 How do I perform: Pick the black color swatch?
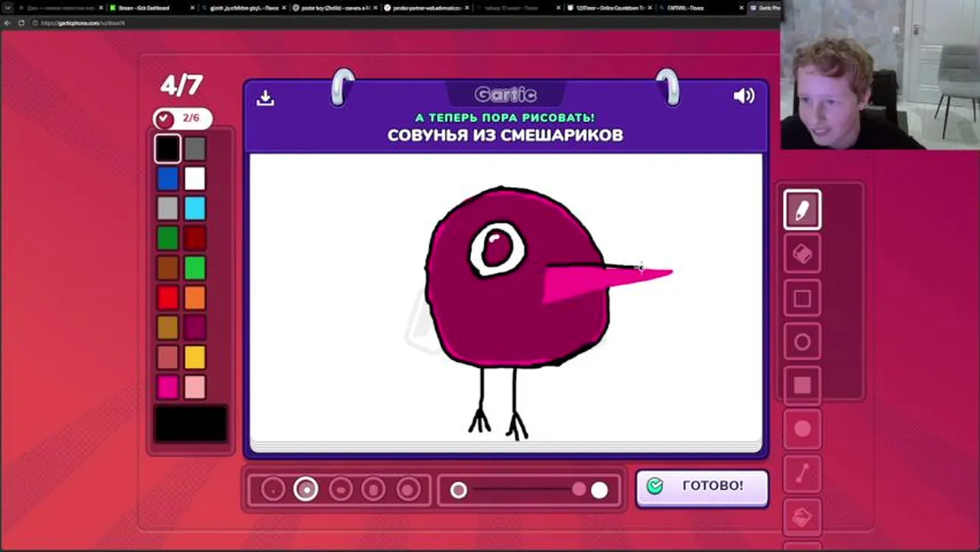pyautogui.click(x=168, y=149)
